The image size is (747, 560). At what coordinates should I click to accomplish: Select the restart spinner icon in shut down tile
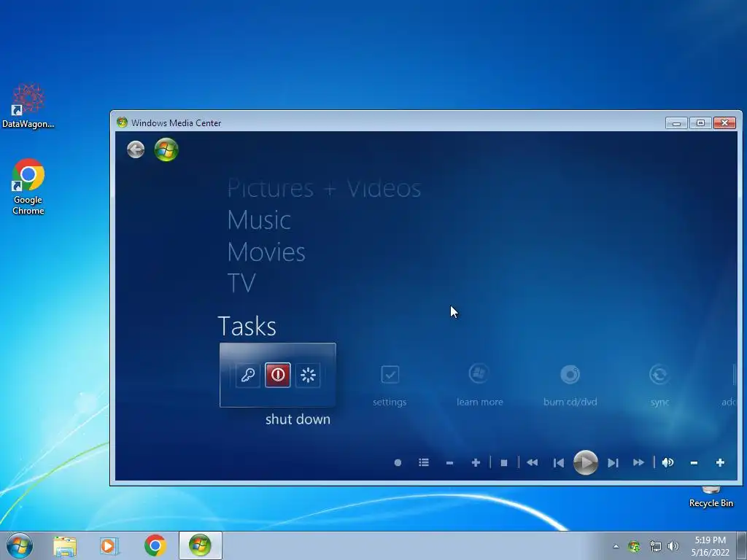coord(308,376)
